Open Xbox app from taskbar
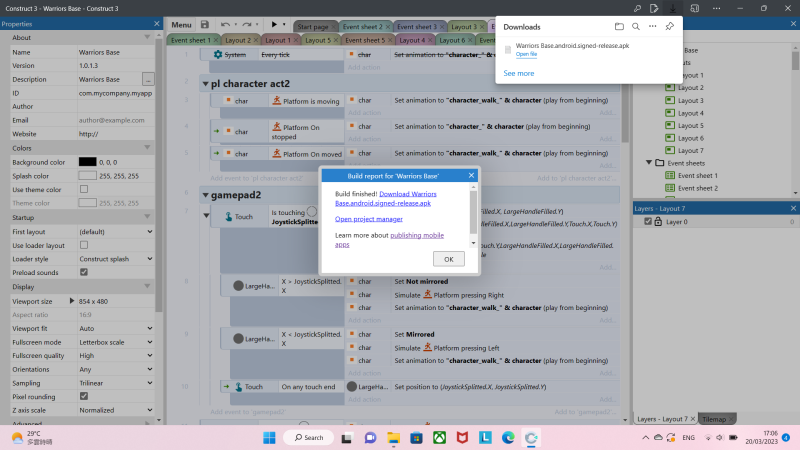This screenshot has height=450, width=800. (439, 438)
